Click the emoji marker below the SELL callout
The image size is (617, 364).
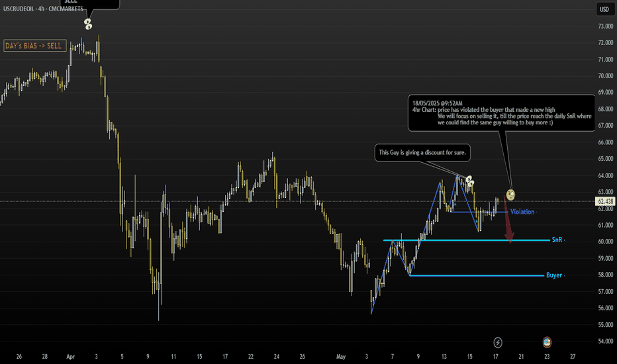click(88, 24)
